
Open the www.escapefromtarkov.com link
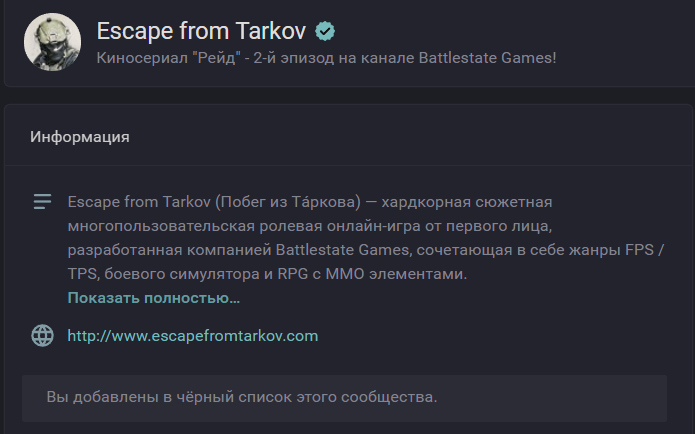coord(192,336)
